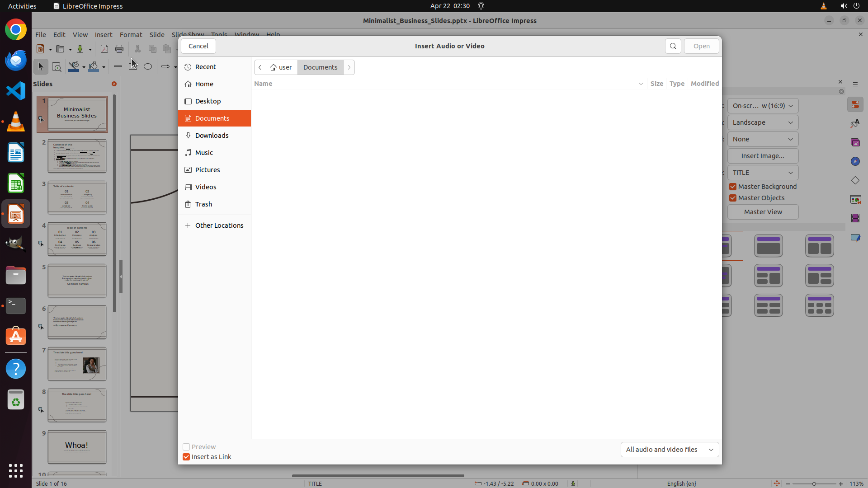Launch VLC from the dock
This screenshot has height=488, width=868.
[x=16, y=122]
